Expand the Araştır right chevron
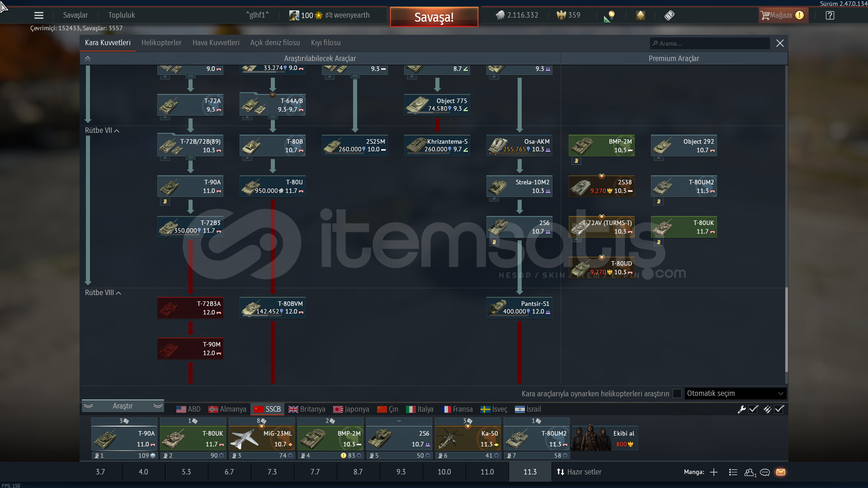This screenshot has height=488, width=868. click(158, 406)
